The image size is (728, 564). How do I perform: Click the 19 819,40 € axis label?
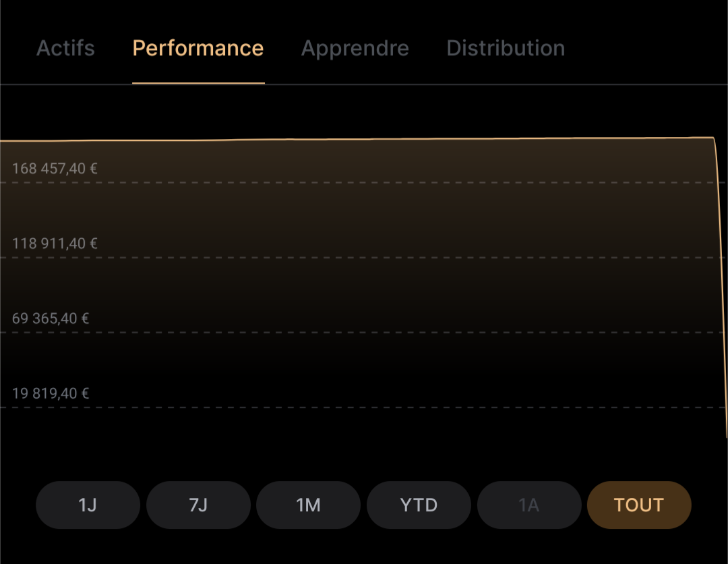click(x=50, y=393)
